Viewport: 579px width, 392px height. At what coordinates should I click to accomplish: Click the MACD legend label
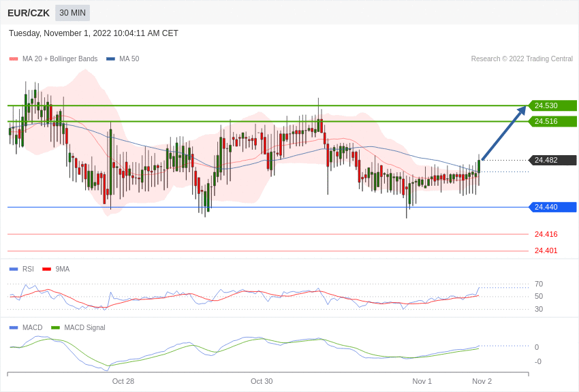click(33, 327)
